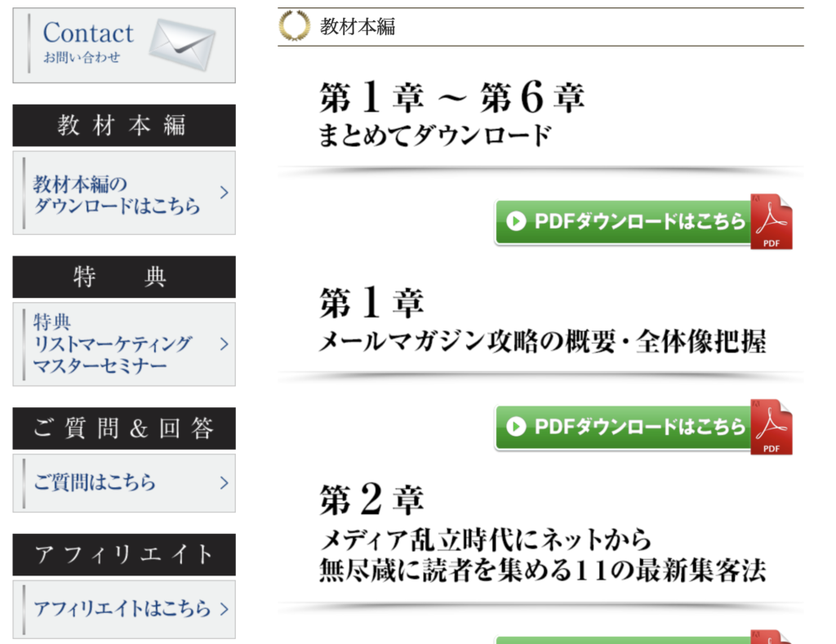This screenshot has height=644, width=836.
Task: Click chevron arrow beside 教材本編のダウンロードはこちら
Action: click(225, 193)
